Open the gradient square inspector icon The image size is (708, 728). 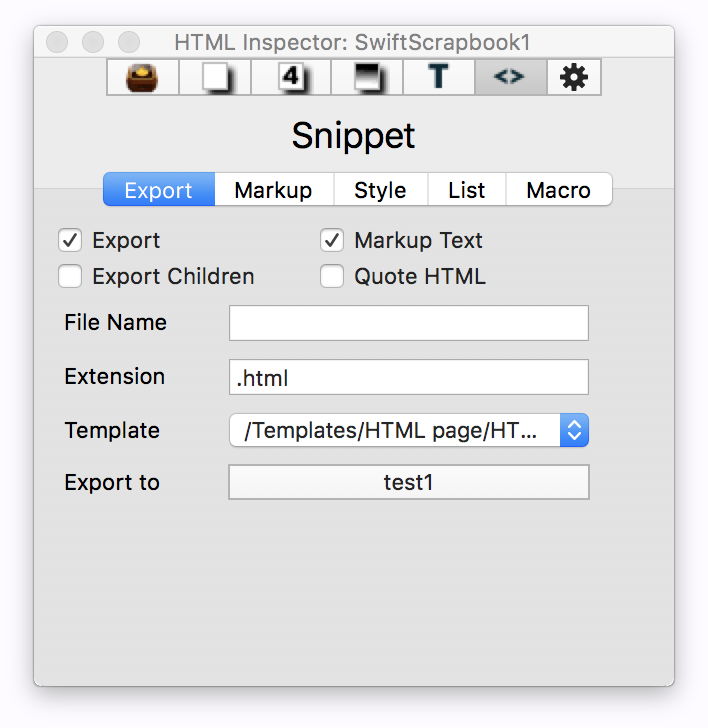pyautogui.click(x=367, y=77)
